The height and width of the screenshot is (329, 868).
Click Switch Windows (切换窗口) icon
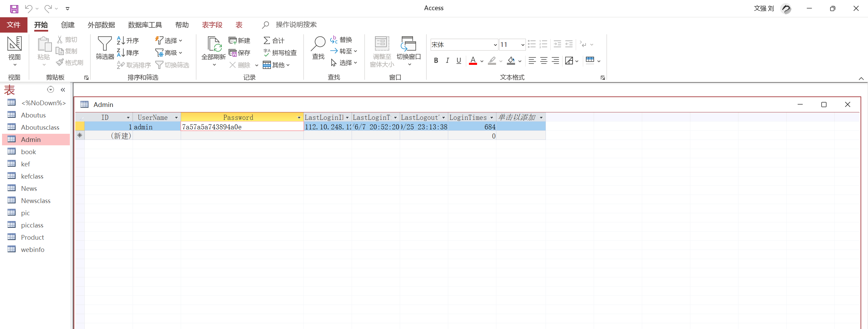(x=409, y=44)
